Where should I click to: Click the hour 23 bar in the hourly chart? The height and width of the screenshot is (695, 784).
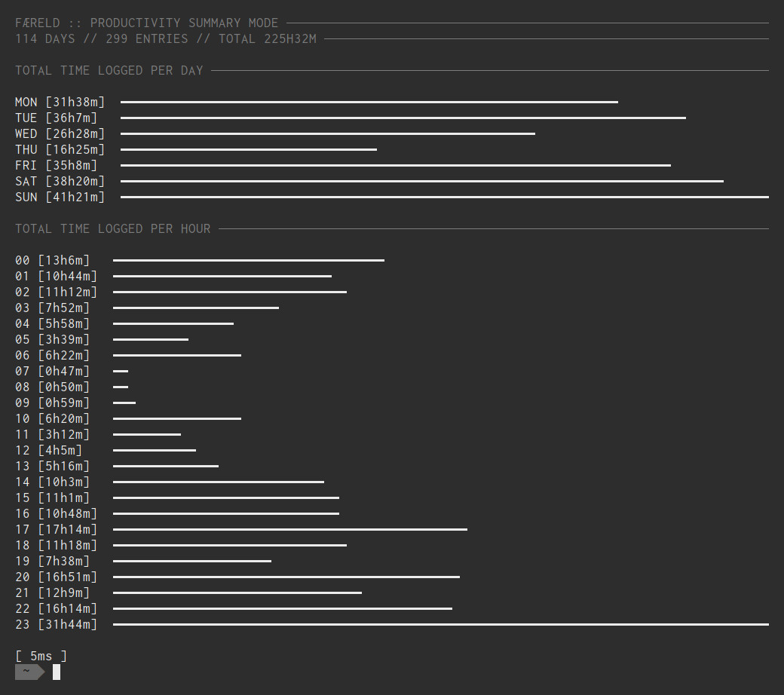(441, 624)
